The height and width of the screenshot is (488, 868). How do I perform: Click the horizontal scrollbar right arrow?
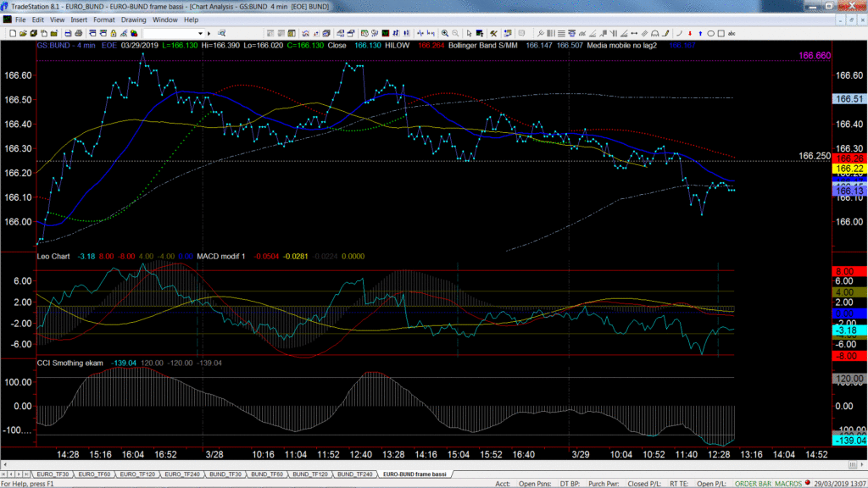pyautogui.click(x=862, y=465)
